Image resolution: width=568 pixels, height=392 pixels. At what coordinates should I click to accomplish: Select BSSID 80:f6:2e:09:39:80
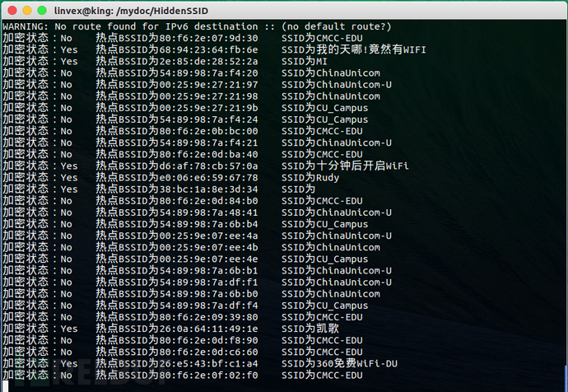coord(208,317)
